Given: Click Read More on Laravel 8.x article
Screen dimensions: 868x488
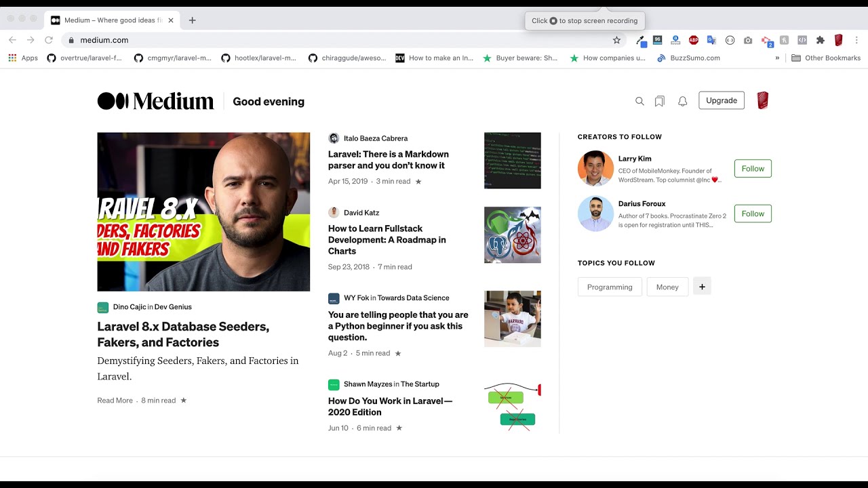Looking at the screenshot, I should pos(115,401).
